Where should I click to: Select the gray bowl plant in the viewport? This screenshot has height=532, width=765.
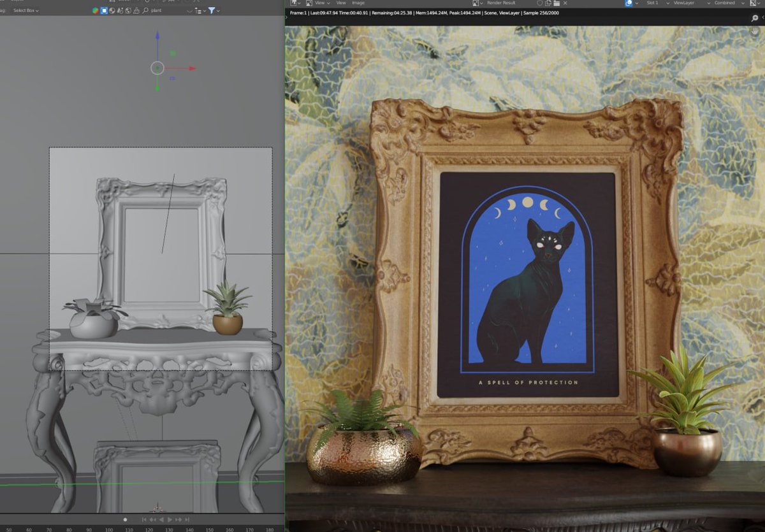pos(93,319)
